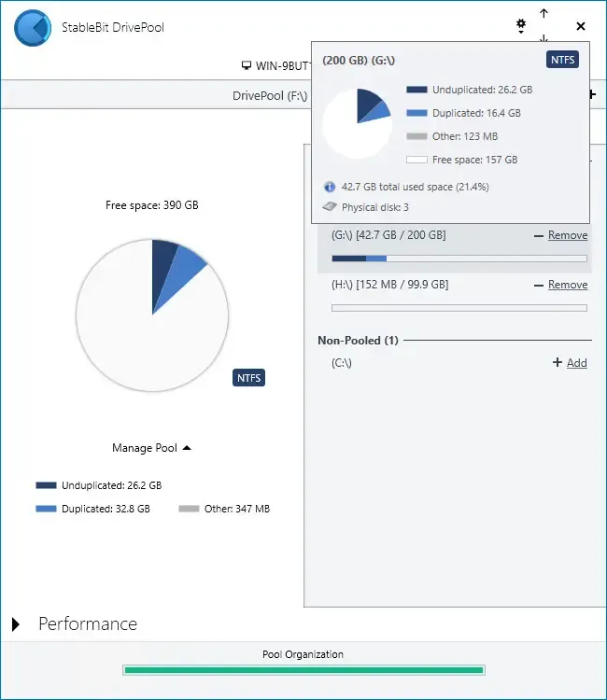The image size is (607, 700).
Task: Click Other: 347 MB label
Action: point(237,509)
